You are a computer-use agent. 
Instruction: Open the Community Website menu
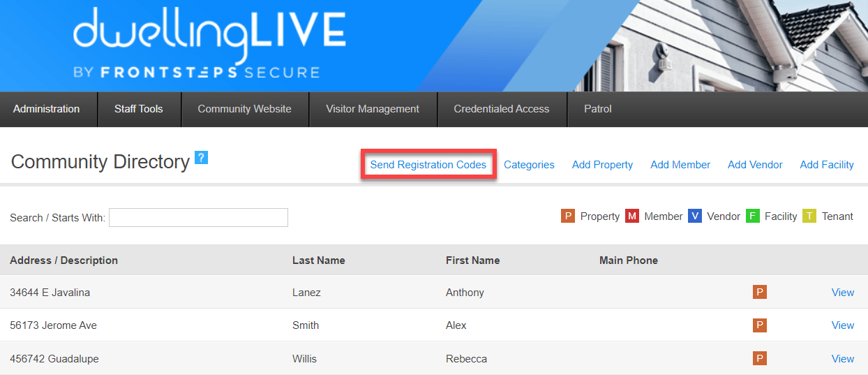245,109
